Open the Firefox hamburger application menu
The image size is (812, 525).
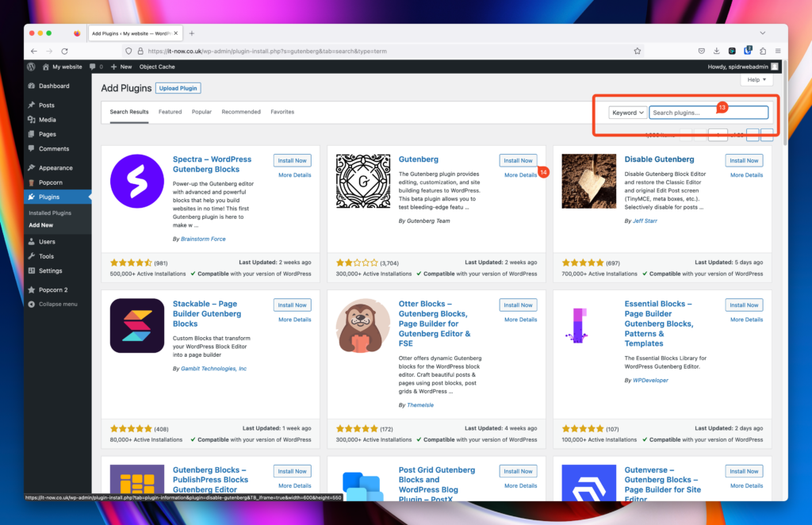[x=778, y=51]
